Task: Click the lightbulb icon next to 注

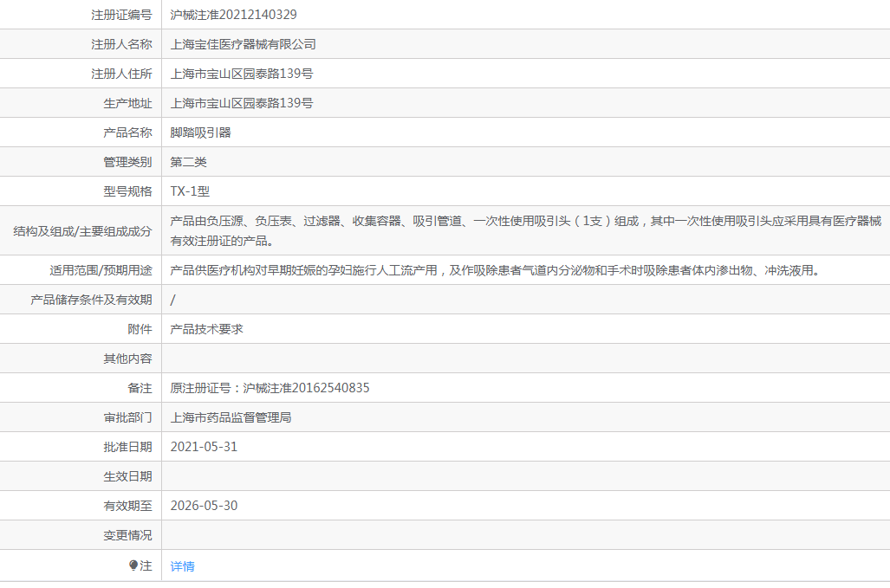Action: (133, 565)
